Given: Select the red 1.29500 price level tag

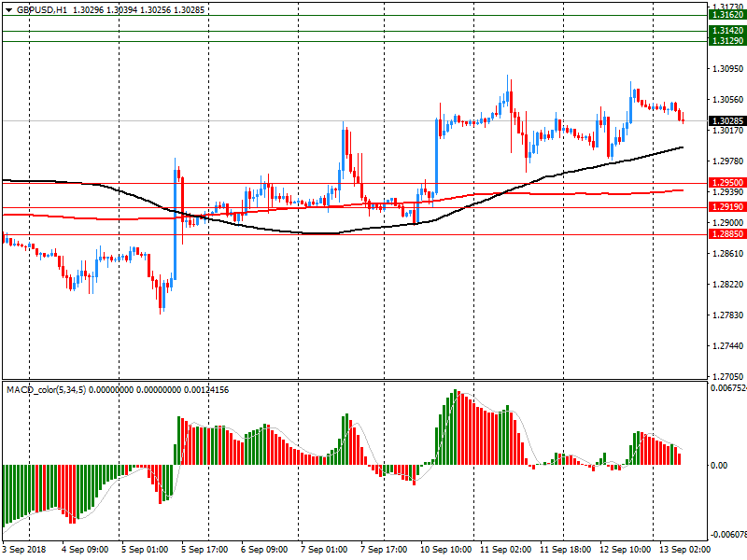Looking at the screenshot, I should (726, 183).
